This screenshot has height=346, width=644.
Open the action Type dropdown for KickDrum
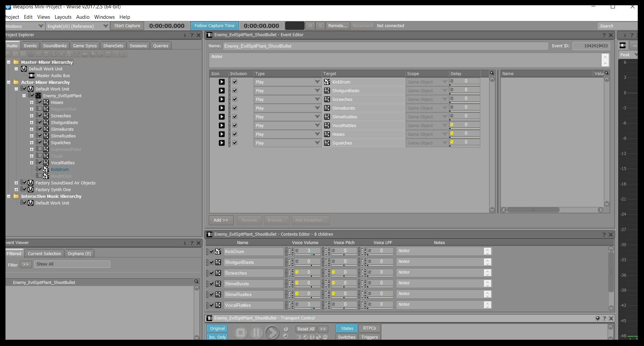pyautogui.click(x=317, y=82)
